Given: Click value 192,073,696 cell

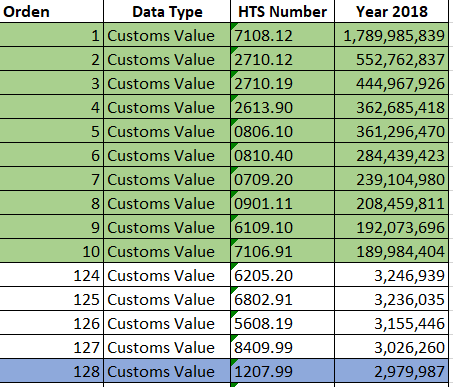Looking at the screenshot, I should tap(391, 227).
